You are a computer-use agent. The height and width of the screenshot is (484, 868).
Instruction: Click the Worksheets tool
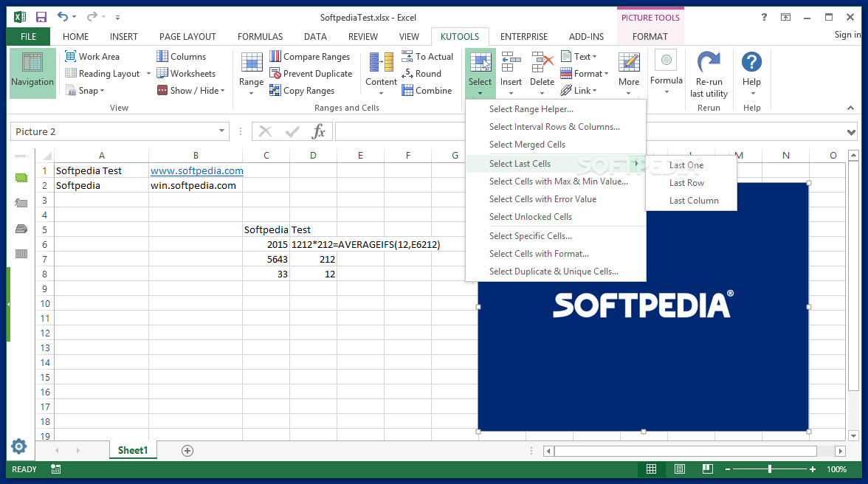pyautogui.click(x=186, y=74)
